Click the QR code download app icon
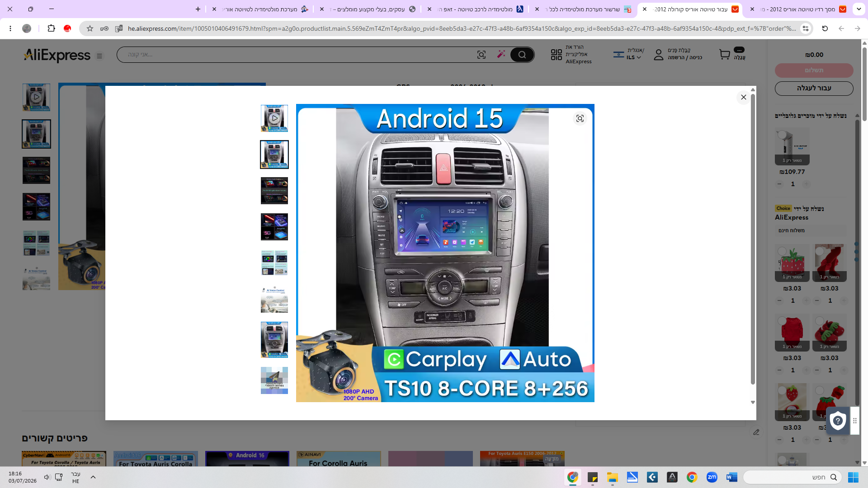This screenshot has height=488, width=868. (557, 55)
